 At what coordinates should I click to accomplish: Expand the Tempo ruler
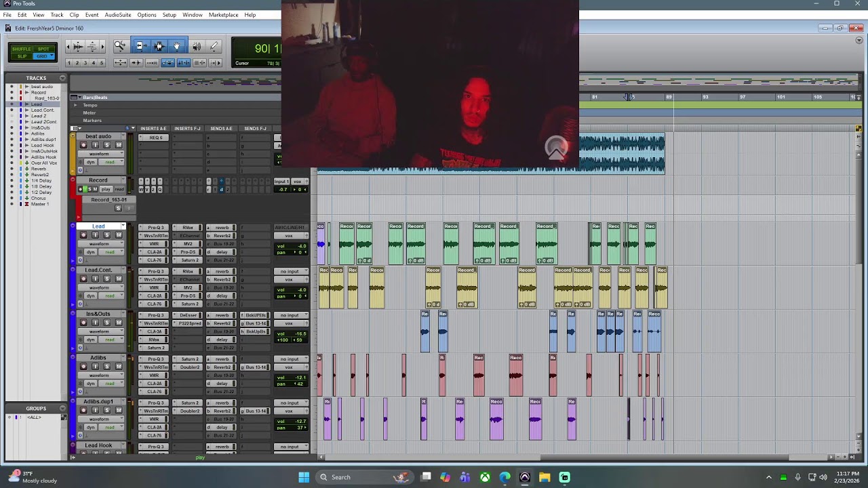click(x=75, y=105)
